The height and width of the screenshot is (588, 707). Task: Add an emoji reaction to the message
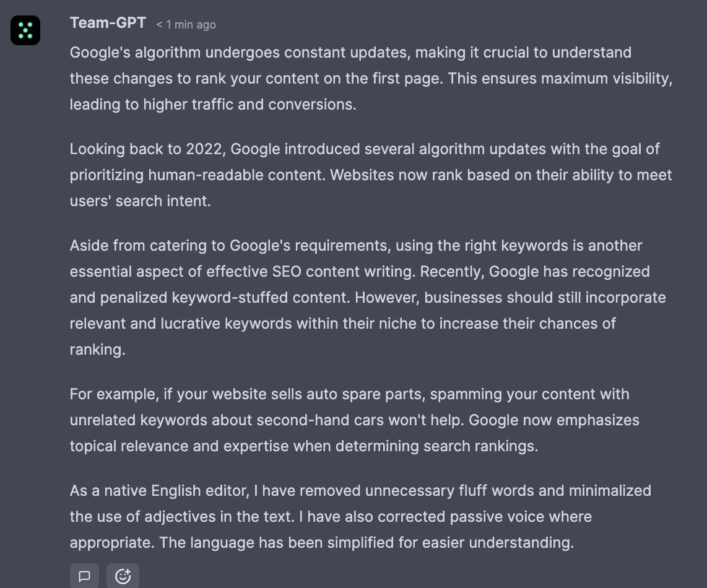123,576
